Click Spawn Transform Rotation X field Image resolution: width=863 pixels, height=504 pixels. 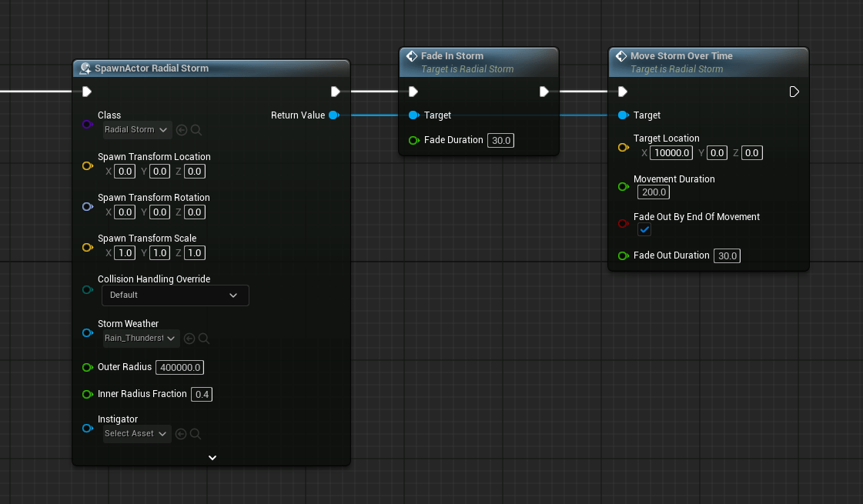(x=125, y=212)
